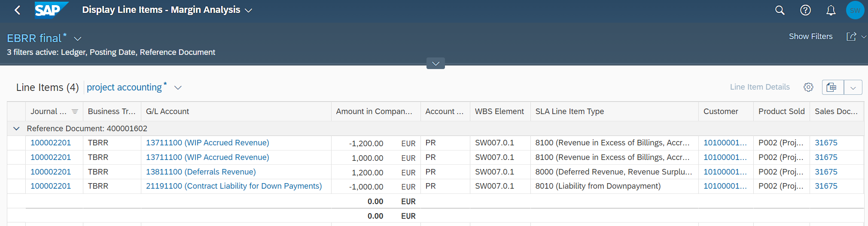Screen dimensions: 868x226
Task: Open the project accounting view dropdown
Action: [x=178, y=87]
